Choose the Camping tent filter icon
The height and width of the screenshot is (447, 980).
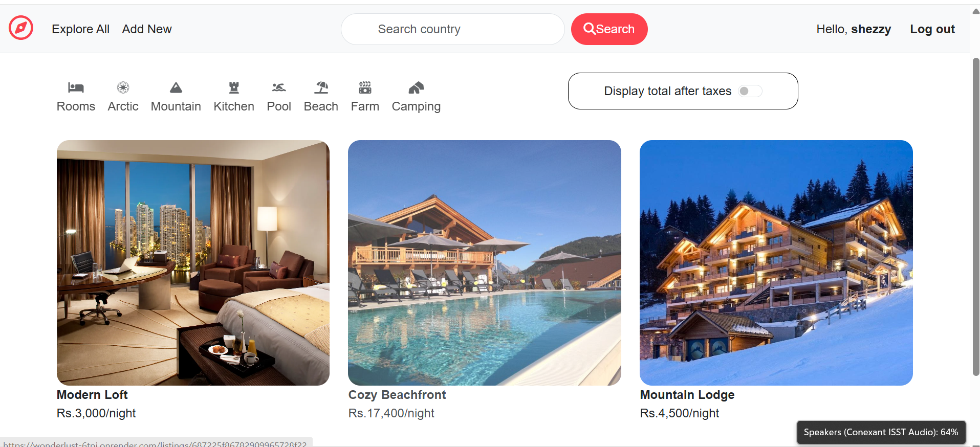[416, 87]
